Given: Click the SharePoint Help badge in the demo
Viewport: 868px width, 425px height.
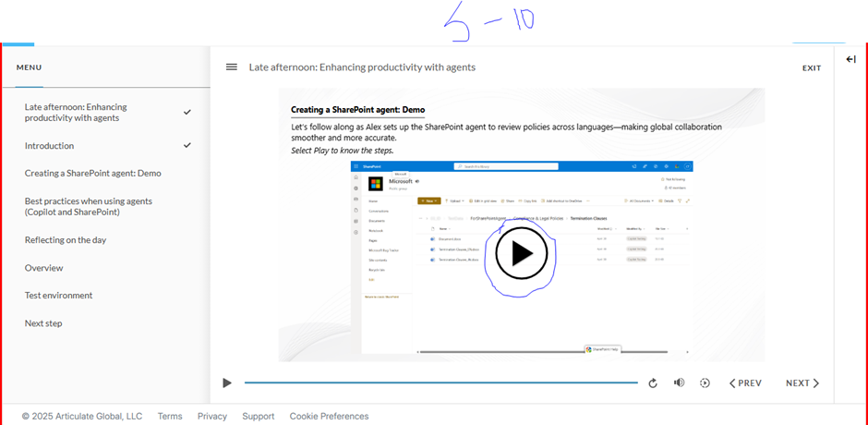Looking at the screenshot, I should point(602,349).
